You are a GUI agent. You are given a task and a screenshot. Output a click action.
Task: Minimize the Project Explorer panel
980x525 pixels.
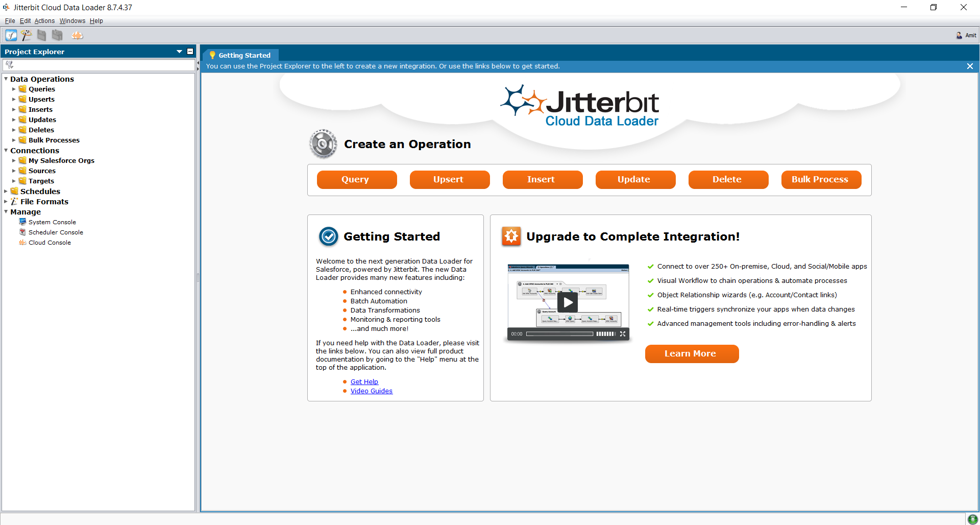190,52
